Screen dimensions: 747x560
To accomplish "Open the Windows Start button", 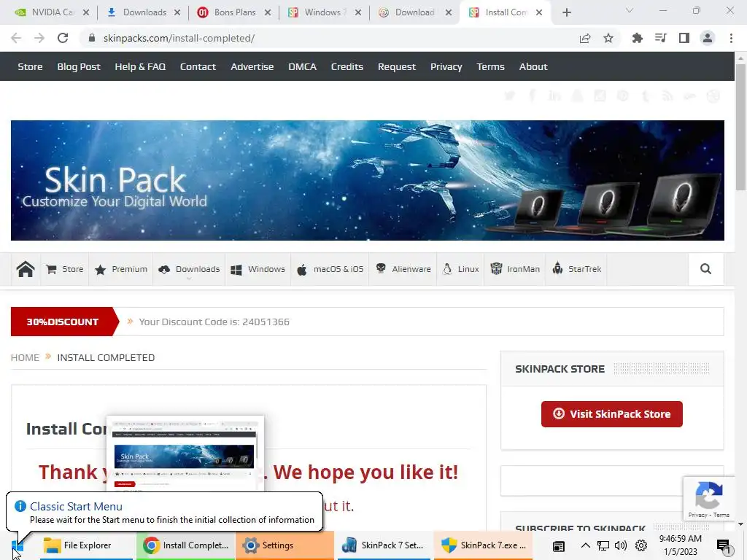I will (18, 545).
